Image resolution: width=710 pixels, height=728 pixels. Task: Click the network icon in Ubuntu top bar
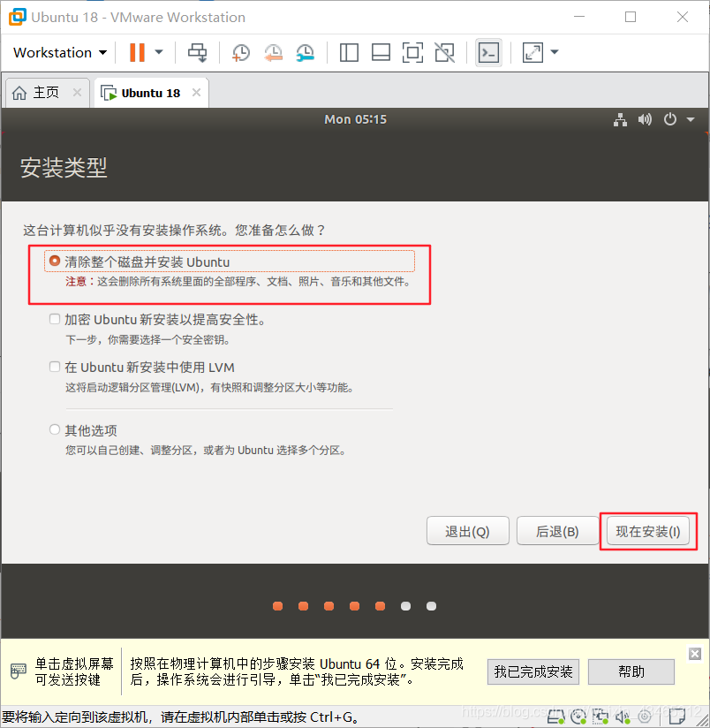pyautogui.click(x=621, y=119)
